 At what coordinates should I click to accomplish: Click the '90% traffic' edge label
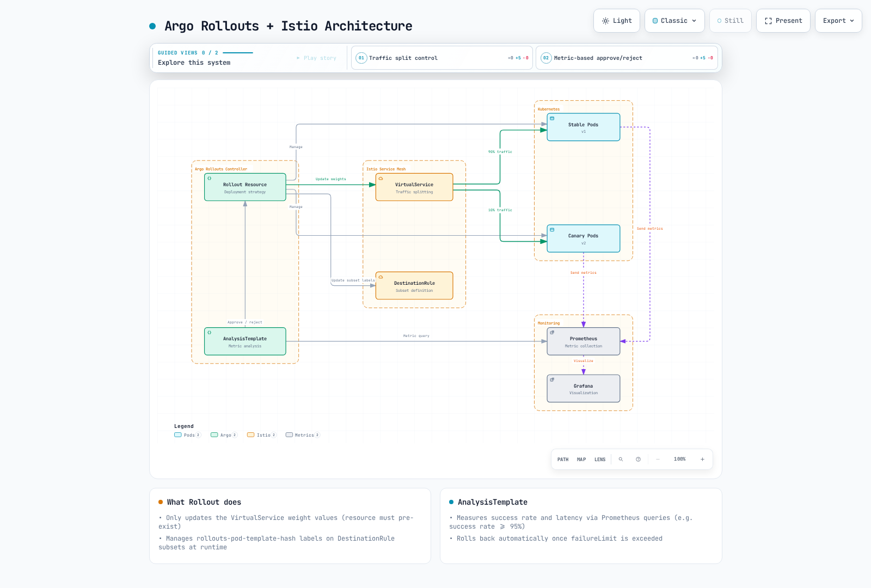click(x=500, y=152)
